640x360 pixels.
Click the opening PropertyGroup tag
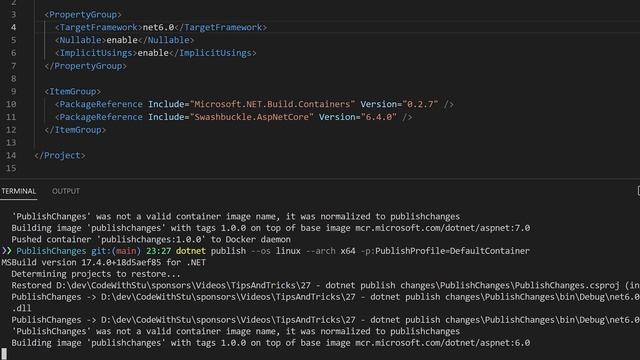coord(83,15)
